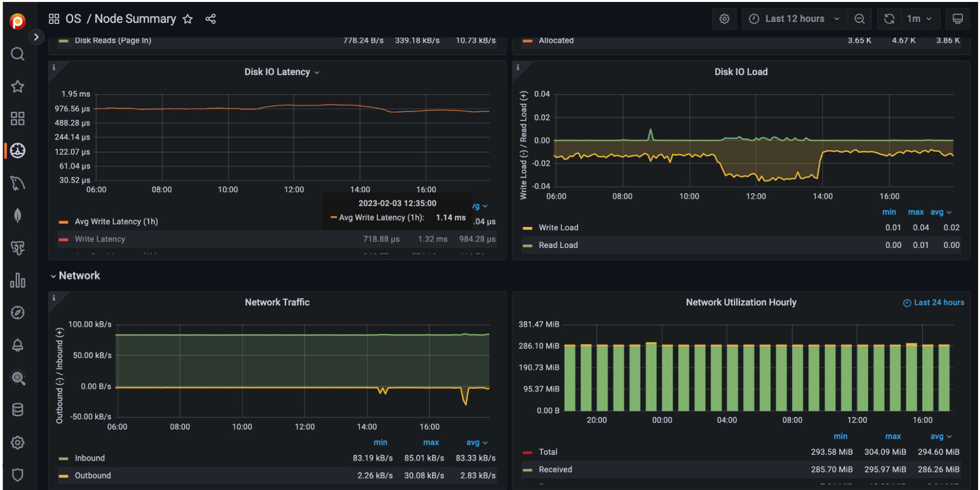Open the PostgreSQL elephant icon in sidebar
This screenshot has width=980, height=490.
tap(18, 248)
